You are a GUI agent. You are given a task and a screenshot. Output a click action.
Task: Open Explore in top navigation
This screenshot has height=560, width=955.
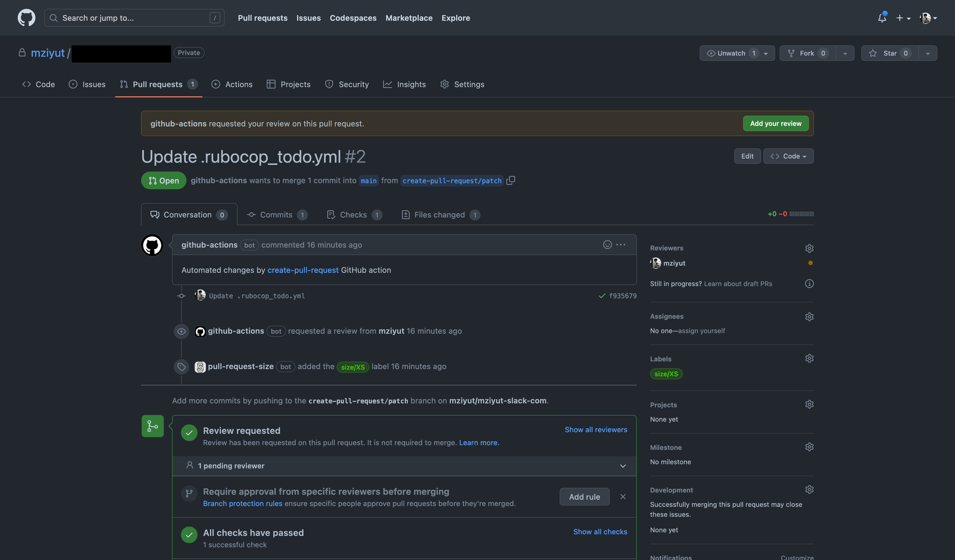[456, 18]
